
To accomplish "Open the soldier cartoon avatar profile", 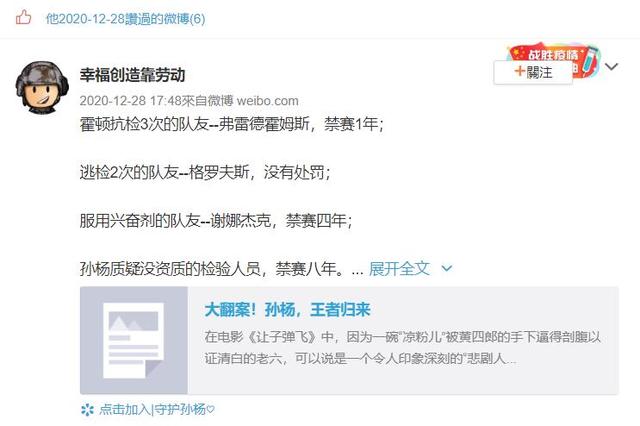I will coord(42,87).
